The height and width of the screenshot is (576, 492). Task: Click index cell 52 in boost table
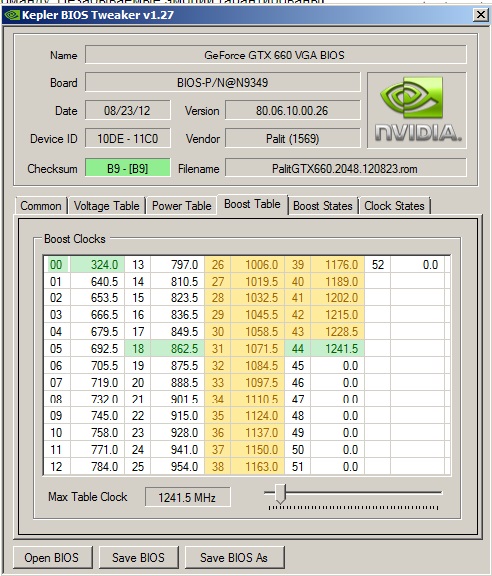[x=378, y=264]
